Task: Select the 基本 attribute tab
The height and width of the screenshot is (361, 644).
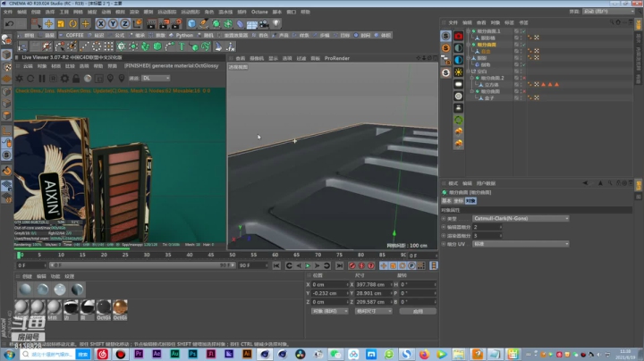Action: coord(446,200)
